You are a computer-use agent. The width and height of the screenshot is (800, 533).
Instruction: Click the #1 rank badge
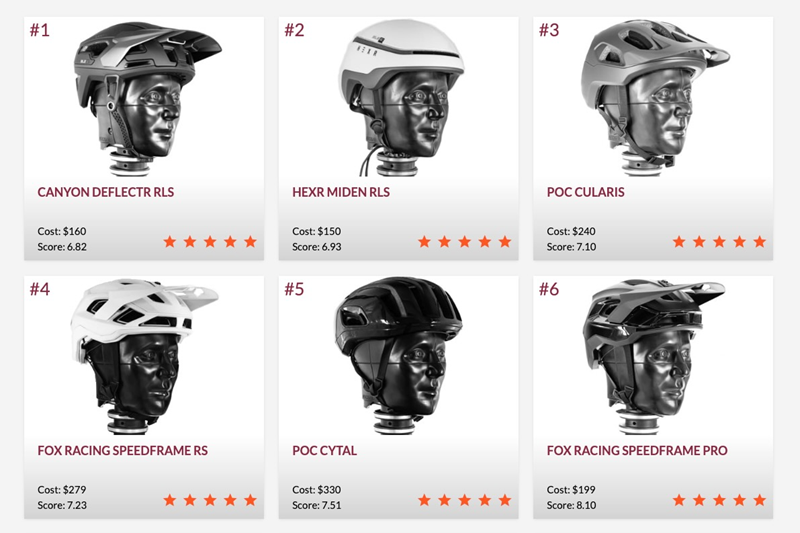[x=39, y=30]
